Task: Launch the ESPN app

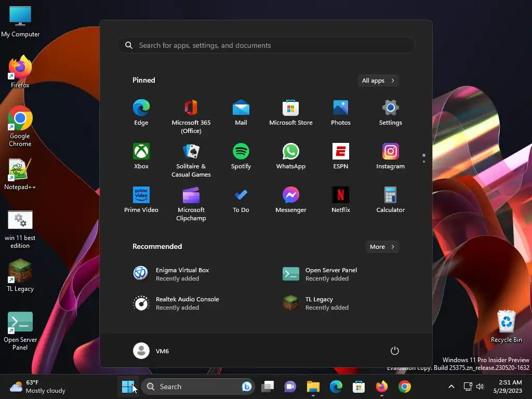Action: (341, 156)
